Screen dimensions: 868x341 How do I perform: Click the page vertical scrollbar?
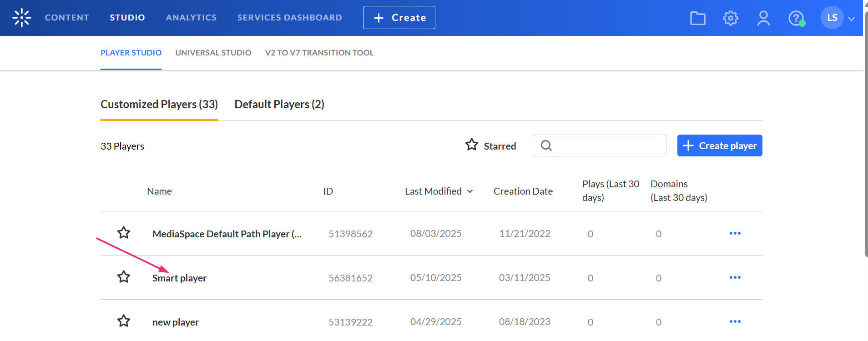[866, 134]
